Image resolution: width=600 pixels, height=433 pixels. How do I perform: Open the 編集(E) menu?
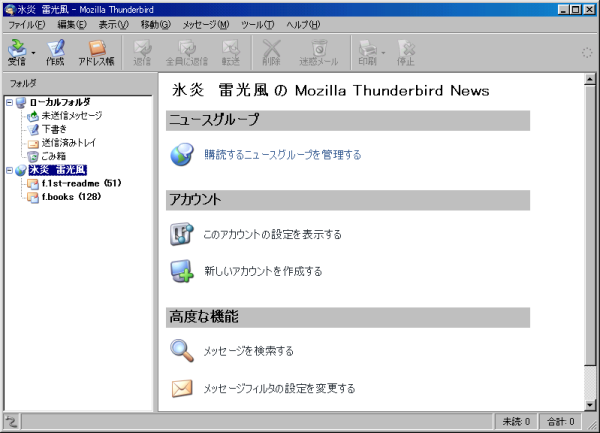(x=72, y=25)
